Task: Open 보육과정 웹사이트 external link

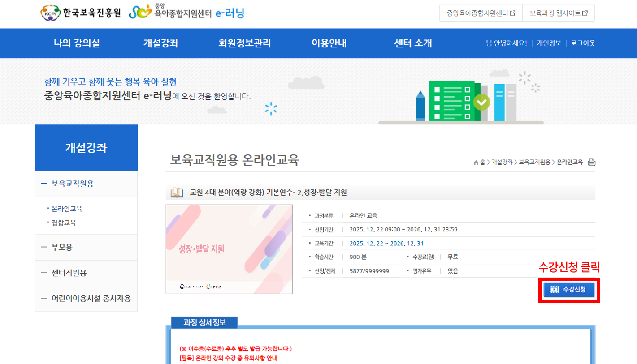Action: coord(558,13)
